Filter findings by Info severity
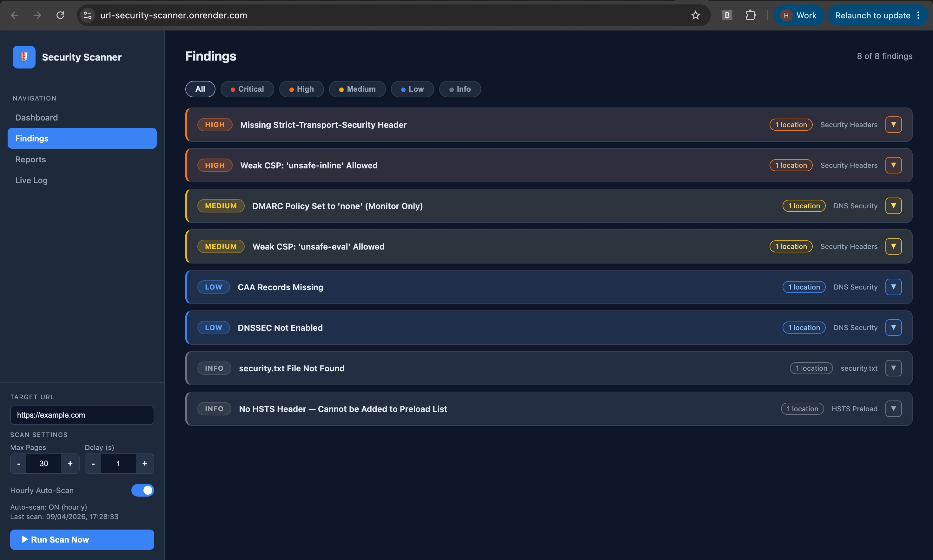The width and height of the screenshot is (933, 560). [460, 89]
